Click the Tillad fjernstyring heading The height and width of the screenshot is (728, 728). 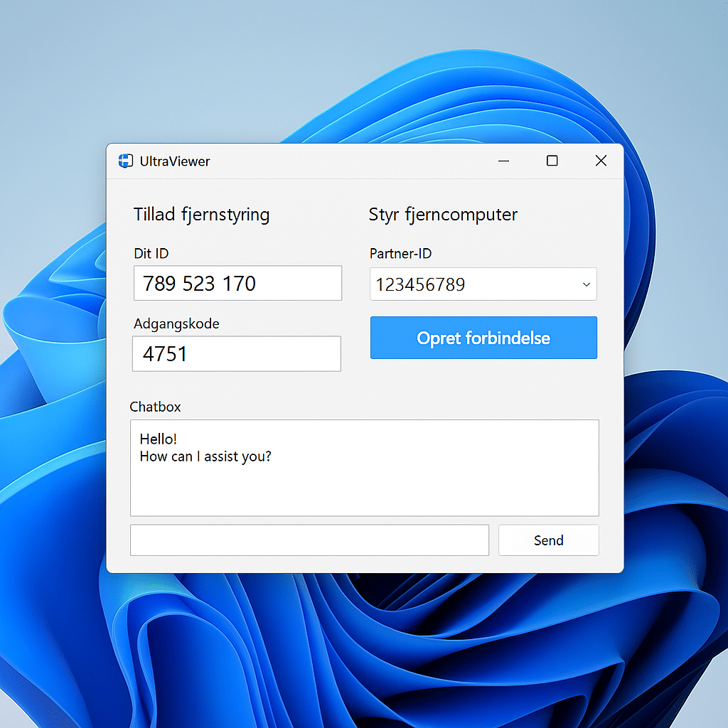coord(201,214)
